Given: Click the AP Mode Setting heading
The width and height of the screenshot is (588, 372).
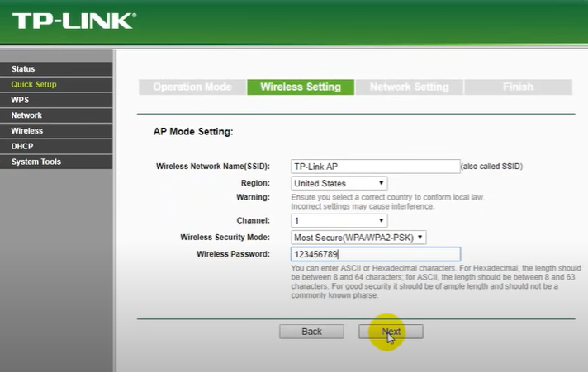Looking at the screenshot, I should [x=193, y=131].
